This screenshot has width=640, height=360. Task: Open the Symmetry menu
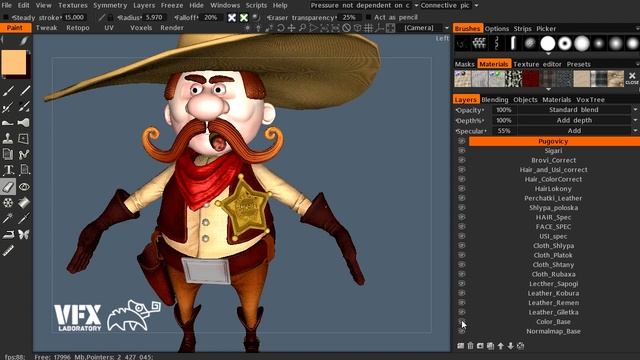pos(110,5)
